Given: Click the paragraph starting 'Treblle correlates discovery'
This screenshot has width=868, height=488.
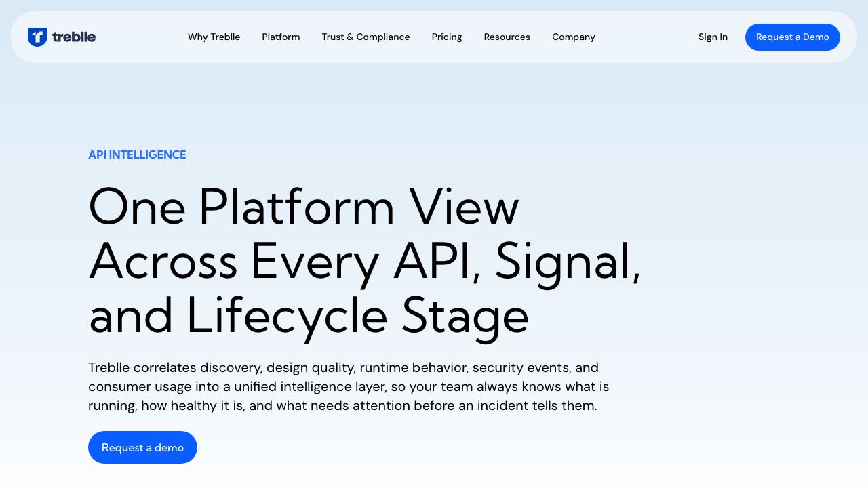Looking at the screenshot, I should coord(349,386).
